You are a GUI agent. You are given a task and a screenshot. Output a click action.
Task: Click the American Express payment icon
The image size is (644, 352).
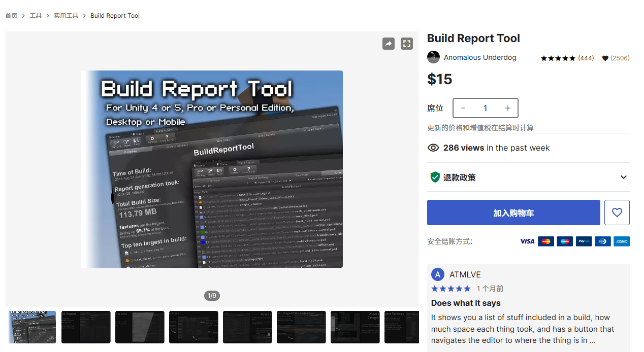tap(622, 241)
